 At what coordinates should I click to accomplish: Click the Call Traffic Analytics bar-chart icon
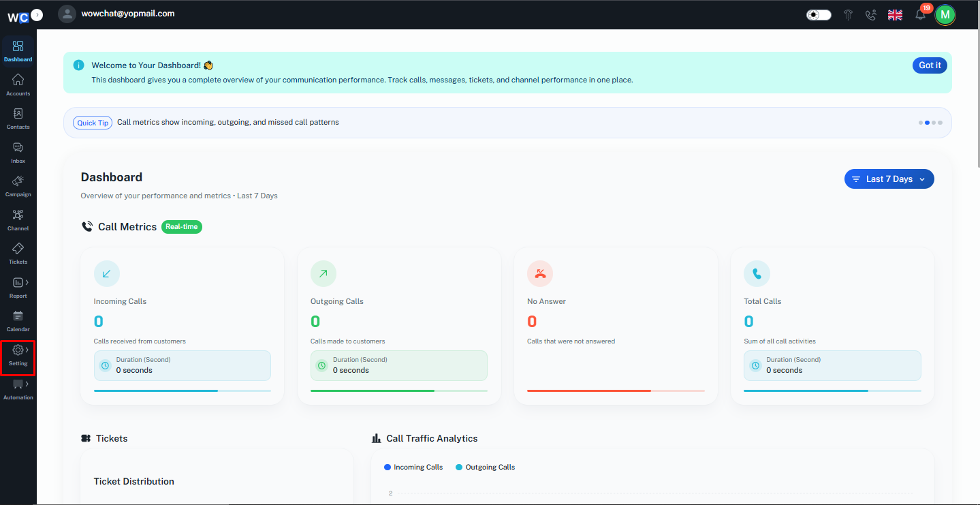[377, 438]
